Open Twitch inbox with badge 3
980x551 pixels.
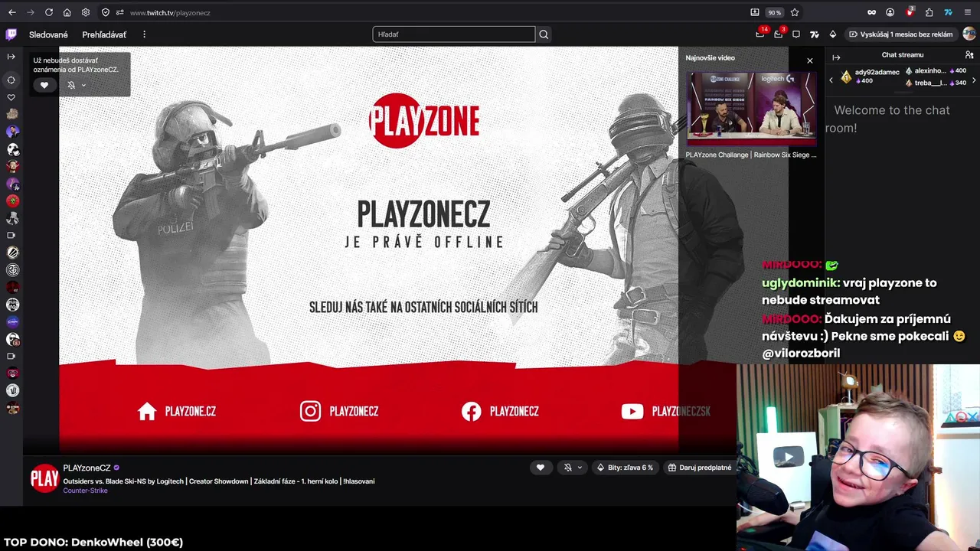[x=779, y=34]
